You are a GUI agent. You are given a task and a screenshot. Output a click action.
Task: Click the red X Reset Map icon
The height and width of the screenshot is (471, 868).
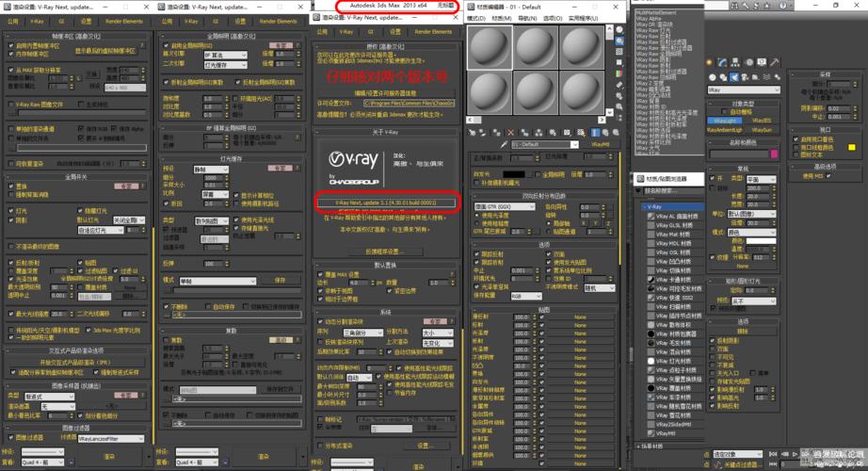click(510, 133)
